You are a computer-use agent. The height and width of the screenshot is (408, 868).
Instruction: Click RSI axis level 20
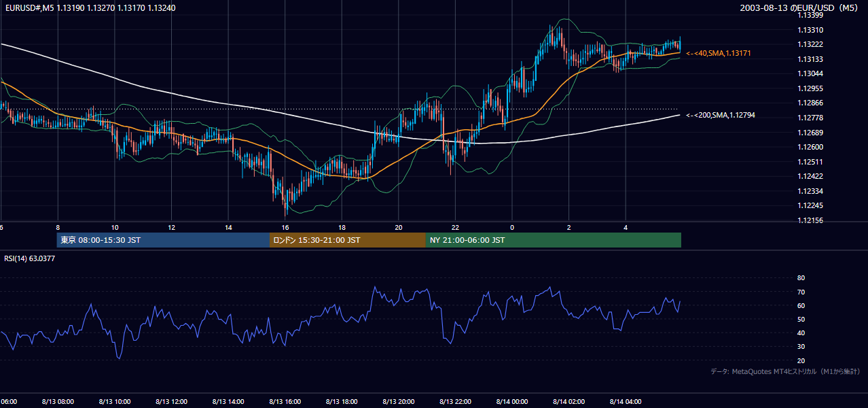[801, 360]
